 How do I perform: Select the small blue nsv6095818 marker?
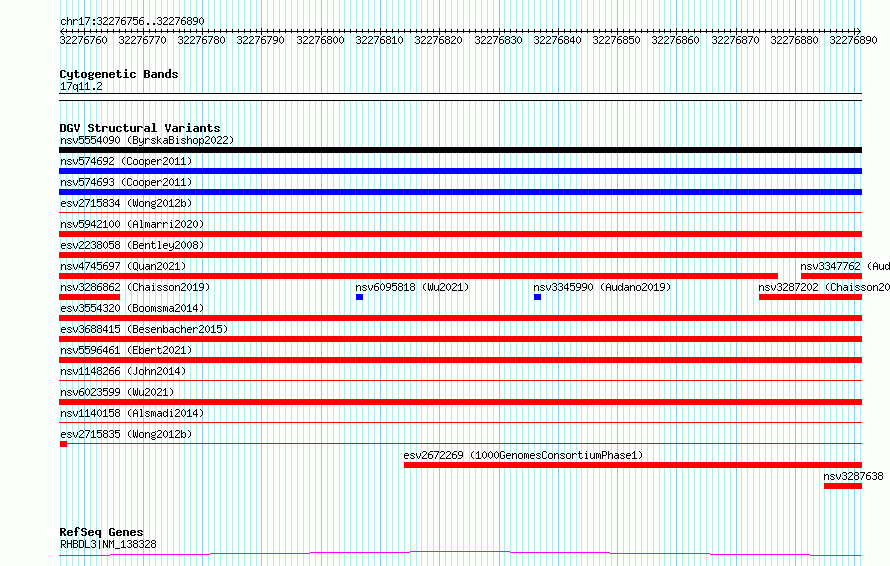(359, 297)
